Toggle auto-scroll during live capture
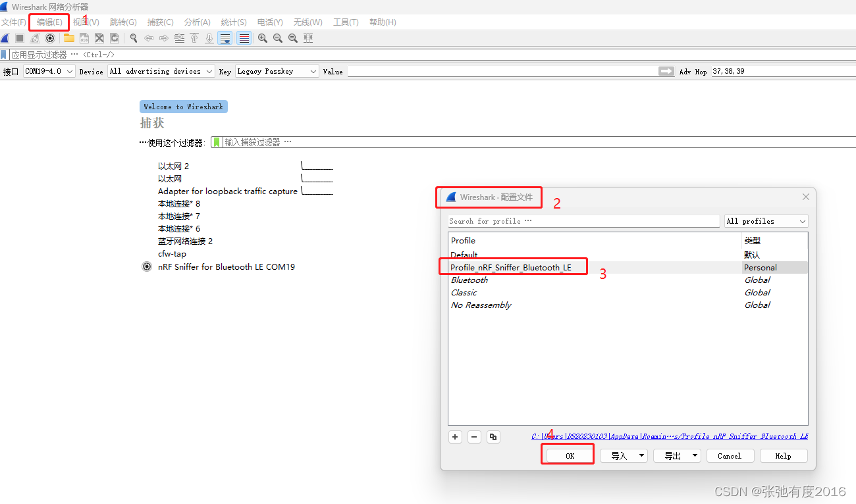This screenshot has width=856, height=504. pyautogui.click(x=225, y=38)
